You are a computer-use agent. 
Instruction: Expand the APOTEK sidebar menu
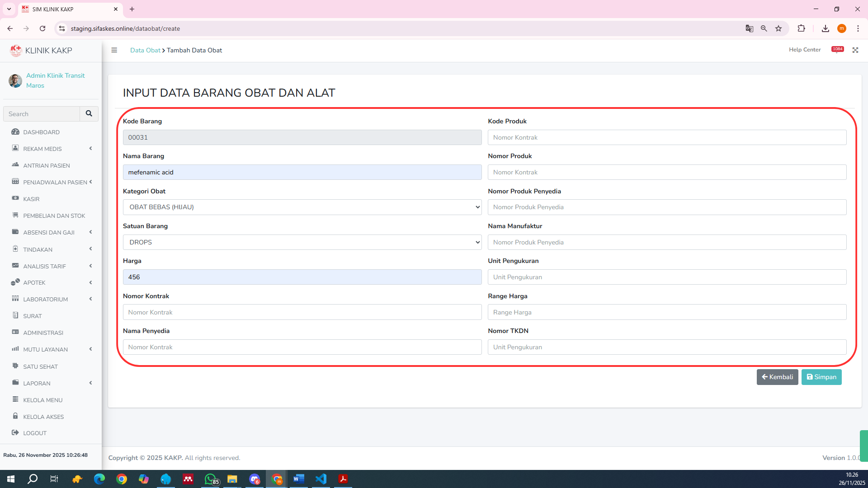tap(34, 282)
